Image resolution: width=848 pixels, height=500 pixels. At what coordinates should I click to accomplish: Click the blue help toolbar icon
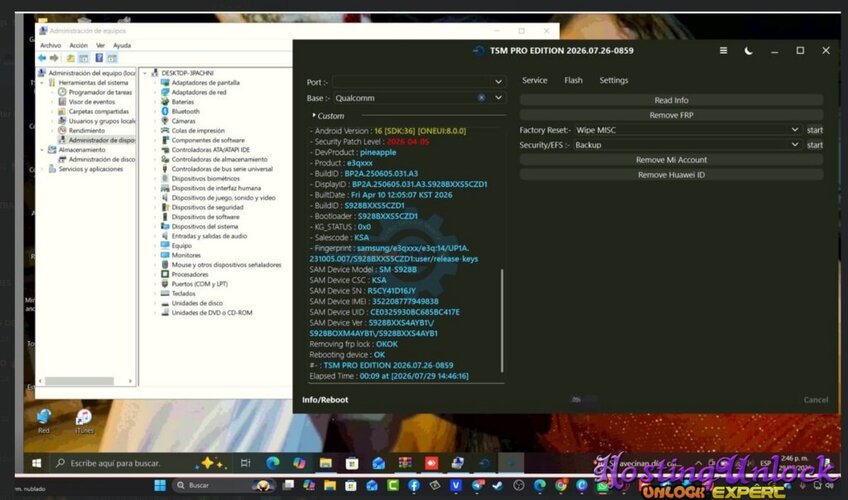[99, 58]
